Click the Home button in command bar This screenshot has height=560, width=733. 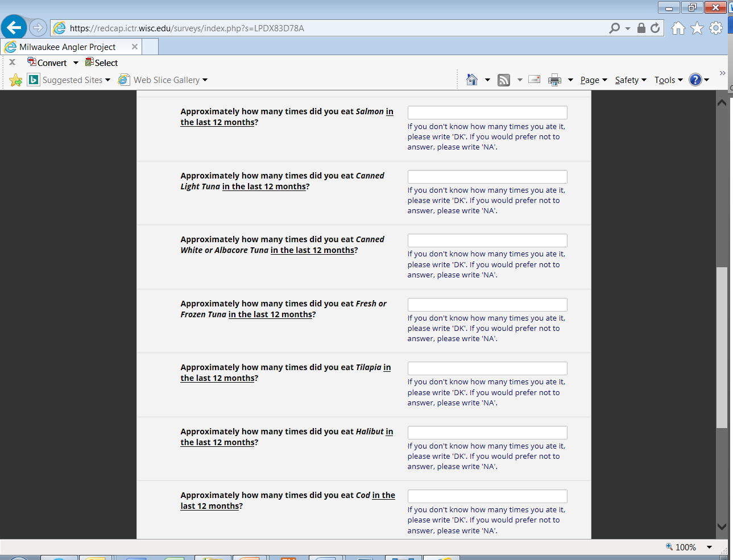click(472, 80)
